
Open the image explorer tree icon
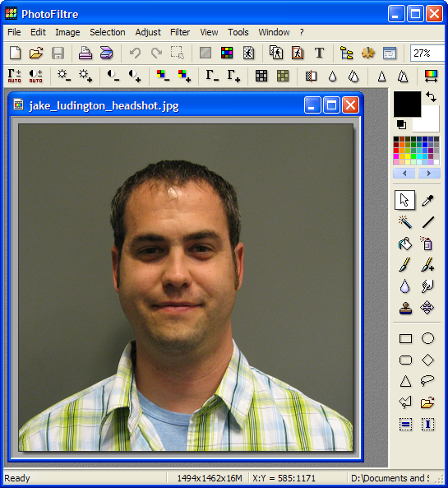tap(346, 53)
